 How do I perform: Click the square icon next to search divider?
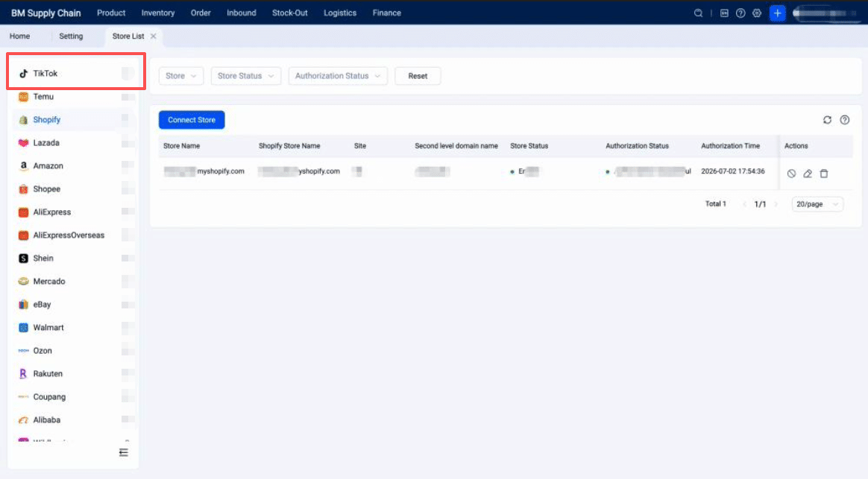point(724,13)
